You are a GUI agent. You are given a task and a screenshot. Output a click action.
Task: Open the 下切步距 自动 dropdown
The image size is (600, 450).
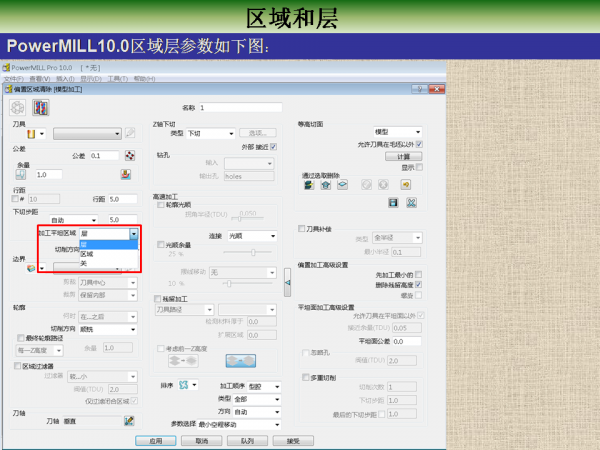[73, 220]
